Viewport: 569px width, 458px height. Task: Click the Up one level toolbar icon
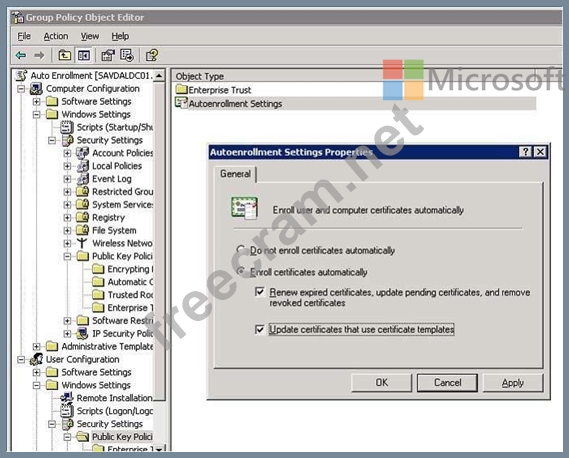[65, 56]
